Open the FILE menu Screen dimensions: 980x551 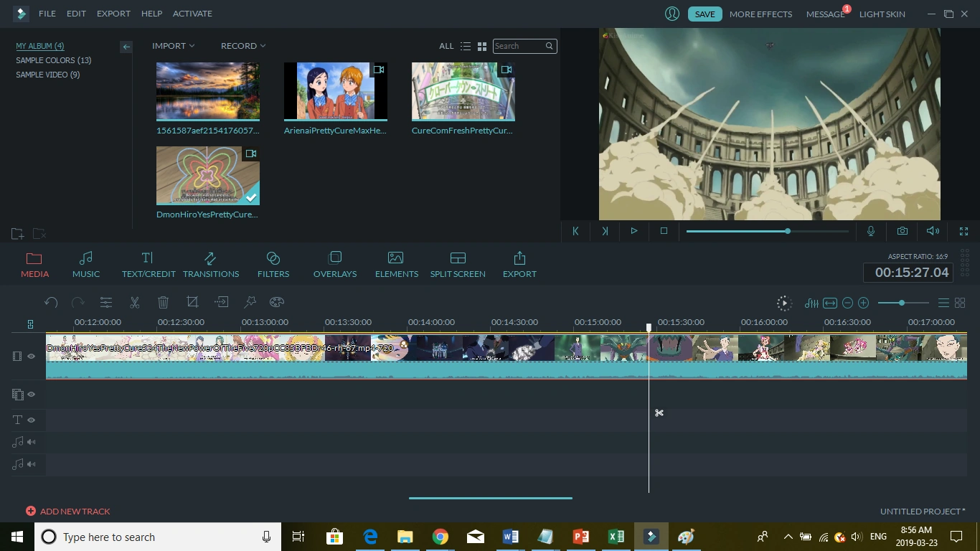[47, 14]
